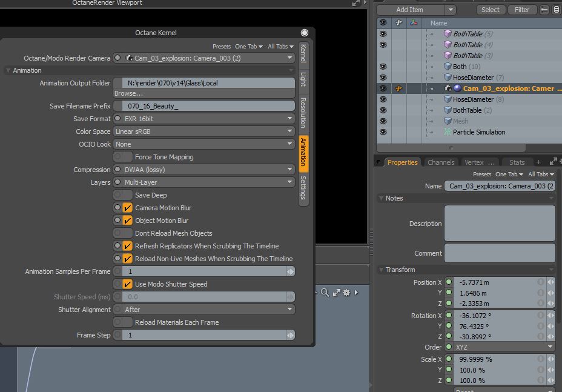562x392 pixels.
Task: Switch to the Stats tab
Action: [x=517, y=162]
